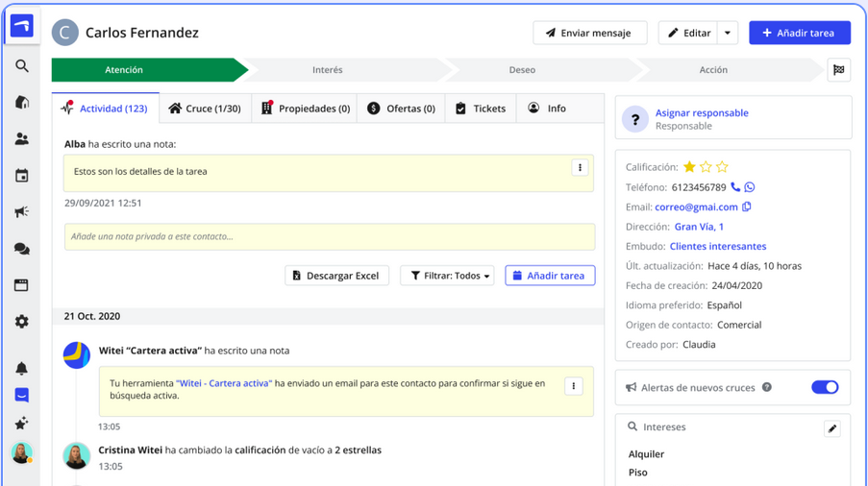Open search from the left sidebar
The image size is (868, 486).
coord(21,66)
